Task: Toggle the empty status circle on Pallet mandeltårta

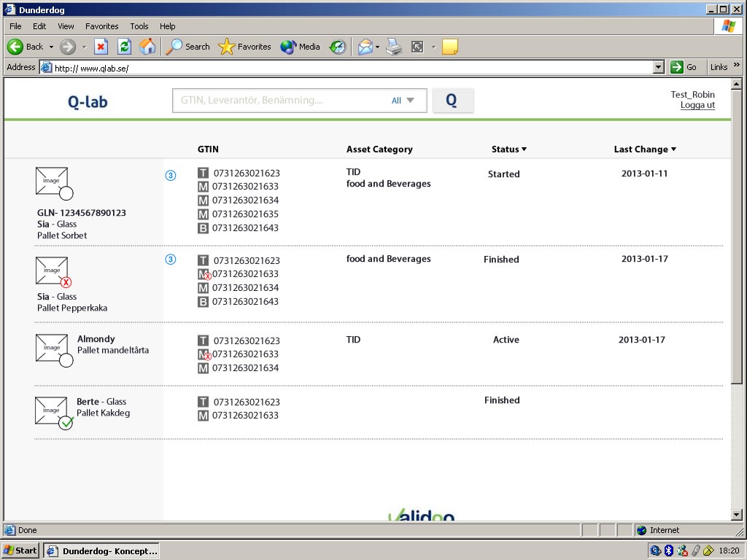Action: click(x=66, y=360)
